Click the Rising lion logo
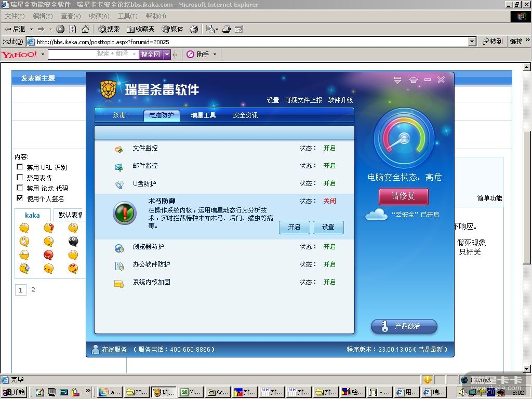 point(108,90)
